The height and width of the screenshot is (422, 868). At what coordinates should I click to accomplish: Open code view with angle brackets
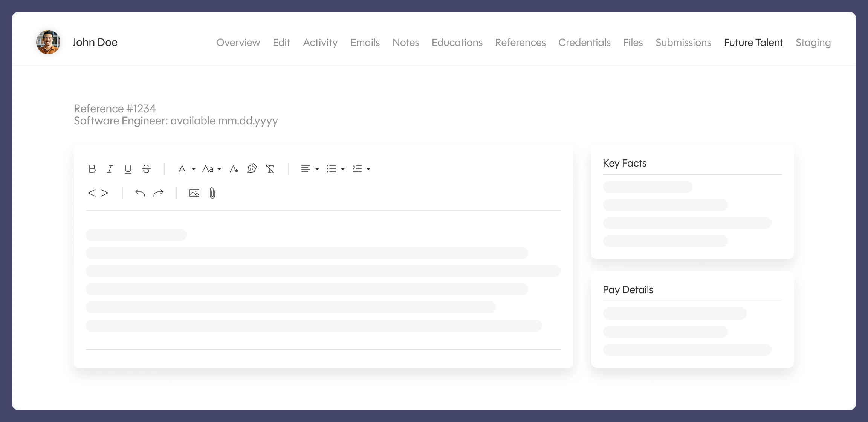click(x=98, y=193)
